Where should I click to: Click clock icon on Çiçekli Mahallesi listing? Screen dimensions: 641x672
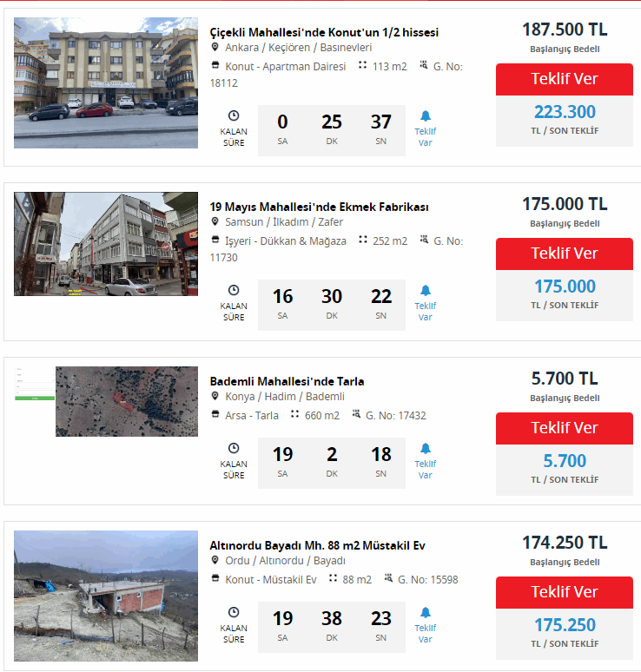pyautogui.click(x=234, y=115)
